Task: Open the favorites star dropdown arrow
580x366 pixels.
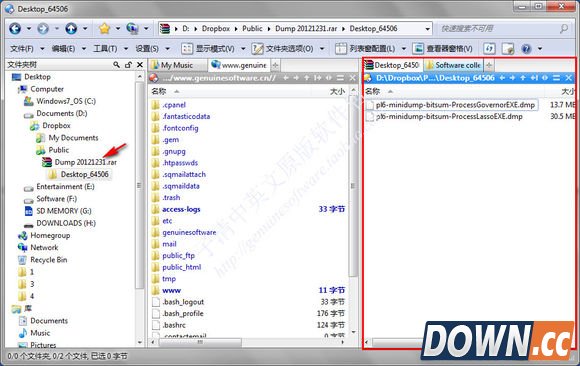Action: point(118,28)
